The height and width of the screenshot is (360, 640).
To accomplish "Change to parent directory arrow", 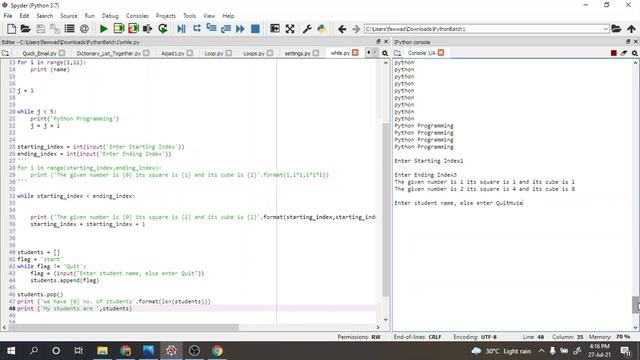I will click(x=631, y=29).
